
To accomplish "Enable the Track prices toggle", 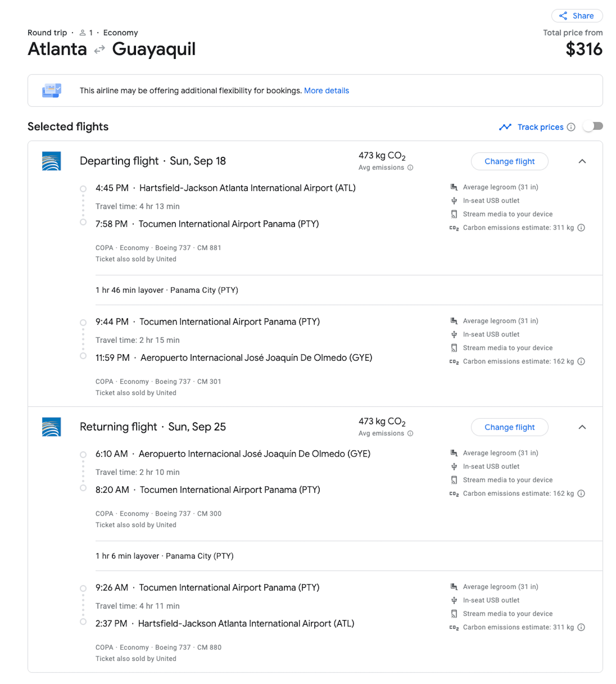I will (x=593, y=126).
